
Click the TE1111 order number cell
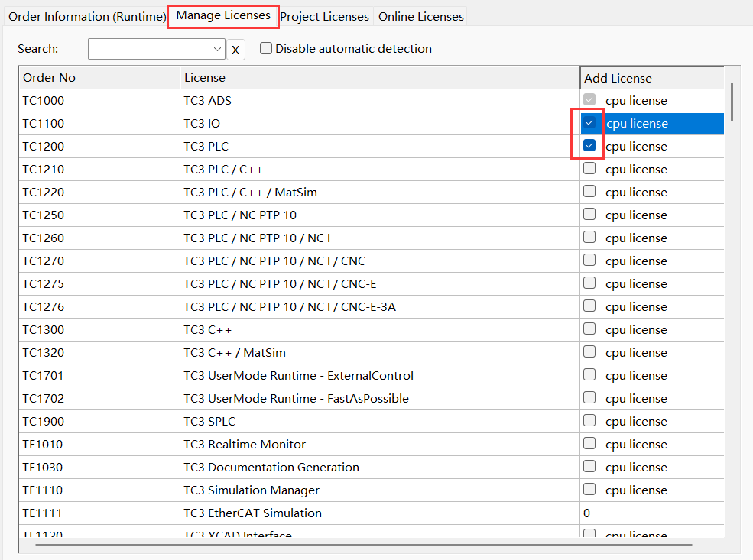click(x=99, y=513)
